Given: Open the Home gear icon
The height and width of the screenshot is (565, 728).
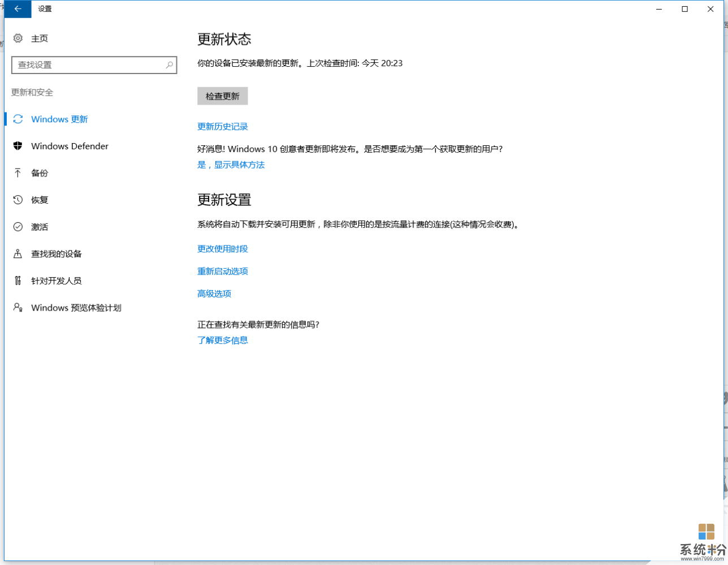Looking at the screenshot, I should (18, 38).
